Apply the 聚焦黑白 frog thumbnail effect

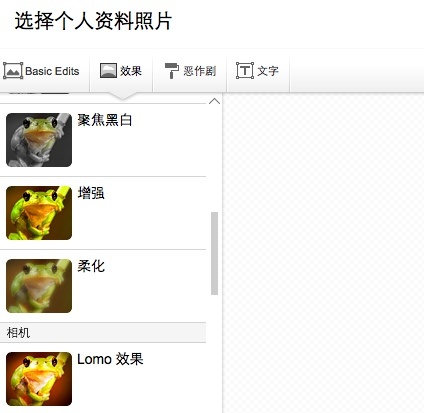39,140
